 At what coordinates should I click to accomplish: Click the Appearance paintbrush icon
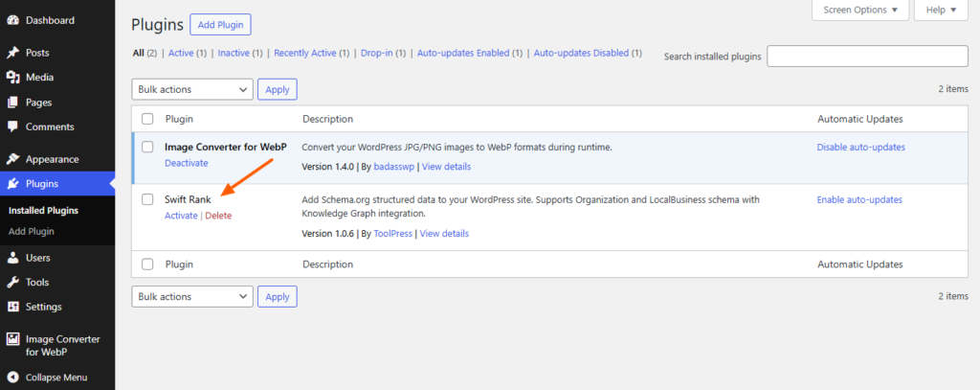click(12, 159)
